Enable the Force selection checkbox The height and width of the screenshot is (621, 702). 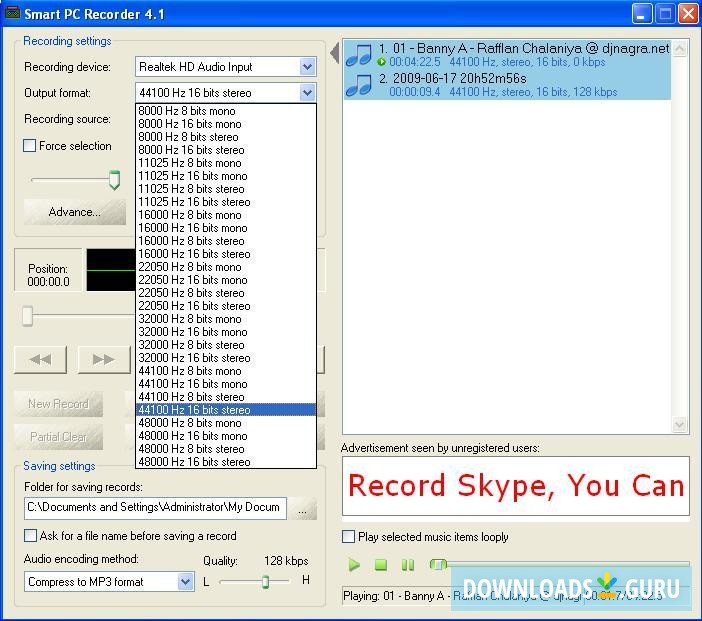(30, 146)
